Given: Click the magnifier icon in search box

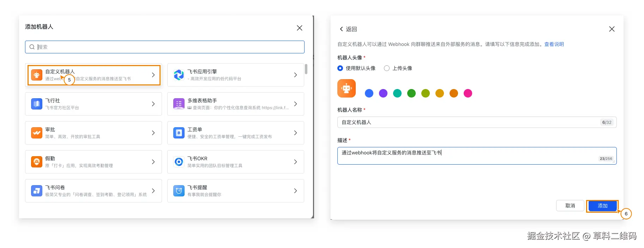Looking at the screenshot, I should tap(32, 47).
